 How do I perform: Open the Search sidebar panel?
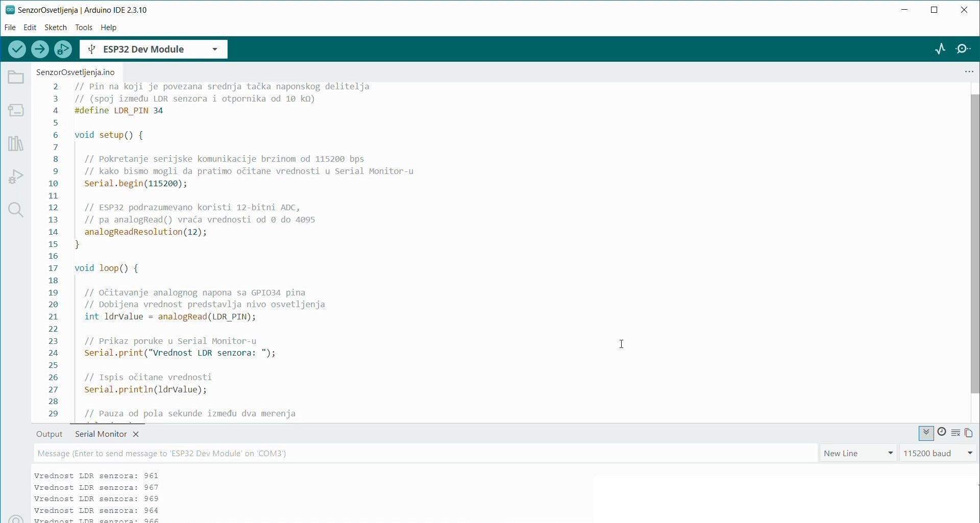coord(16,210)
